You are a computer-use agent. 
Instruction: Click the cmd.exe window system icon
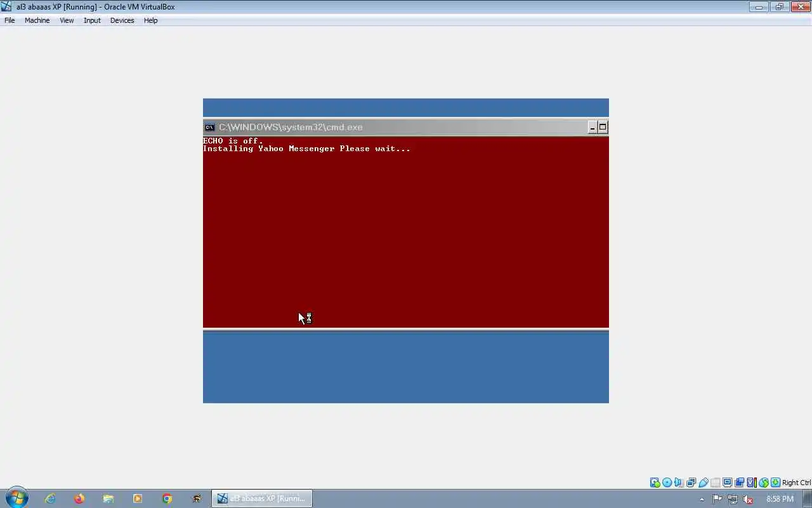tap(209, 127)
